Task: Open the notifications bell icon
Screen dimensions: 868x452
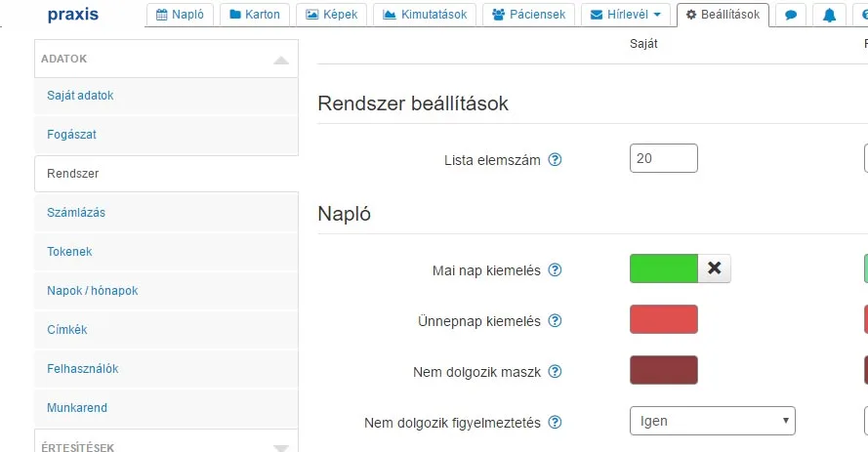Action: [x=829, y=15]
